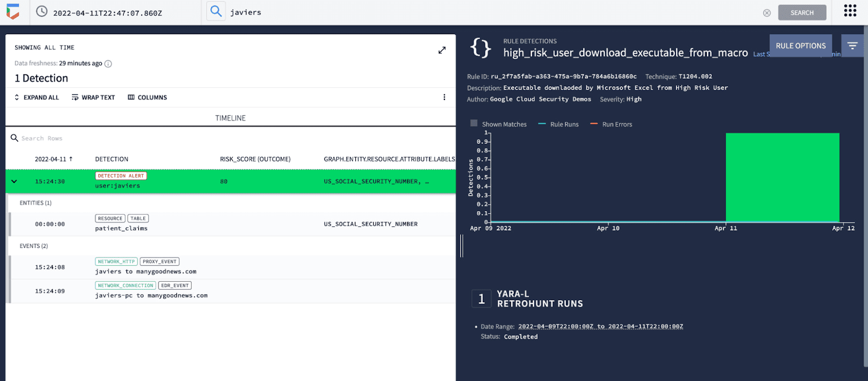Screen dimensions: 868x381
Task: Click the NETWORK_HTTP event tag
Action: (x=116, y=262)
